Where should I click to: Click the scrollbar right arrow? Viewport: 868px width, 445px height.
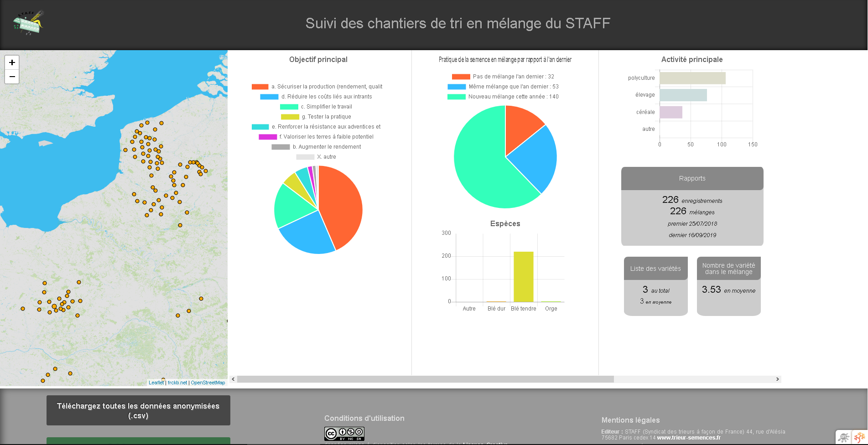click(x=777, y=379)
